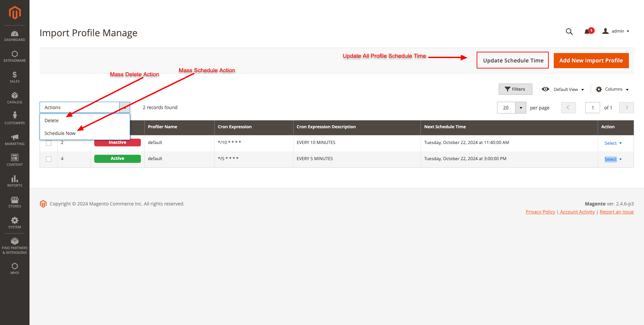Image resolution: width=644 pixels, height=325 pixels.
Task: Click the Inactive status badge
Action: (x=117, y=142)
